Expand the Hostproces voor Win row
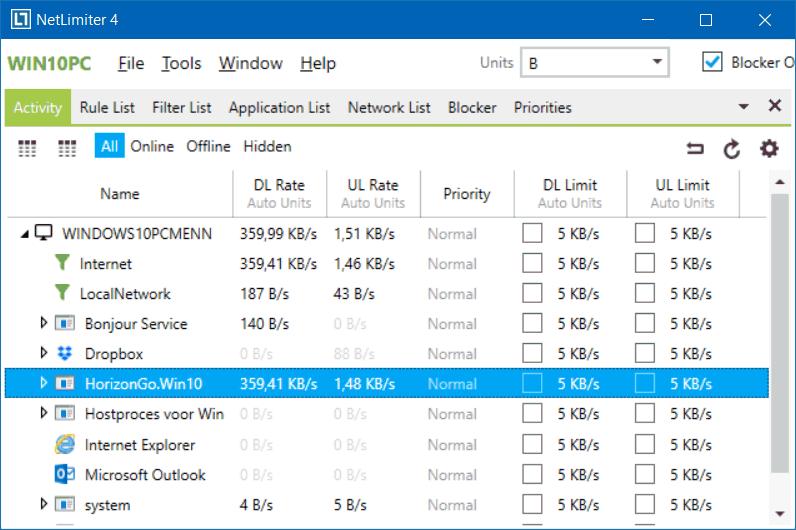 point(44,413)
